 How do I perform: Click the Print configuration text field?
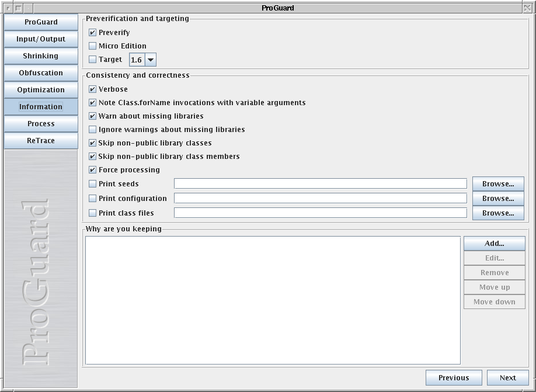tap(320, 199)
